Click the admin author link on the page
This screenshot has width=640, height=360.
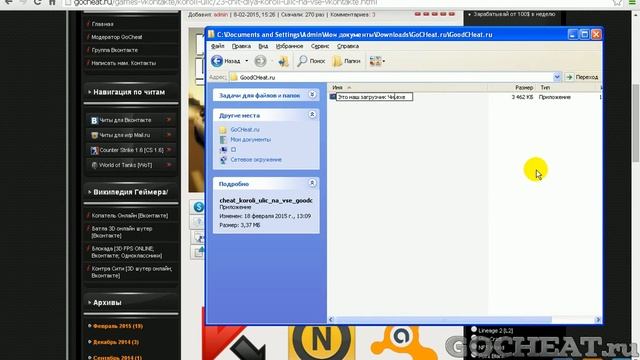(220, 15)
